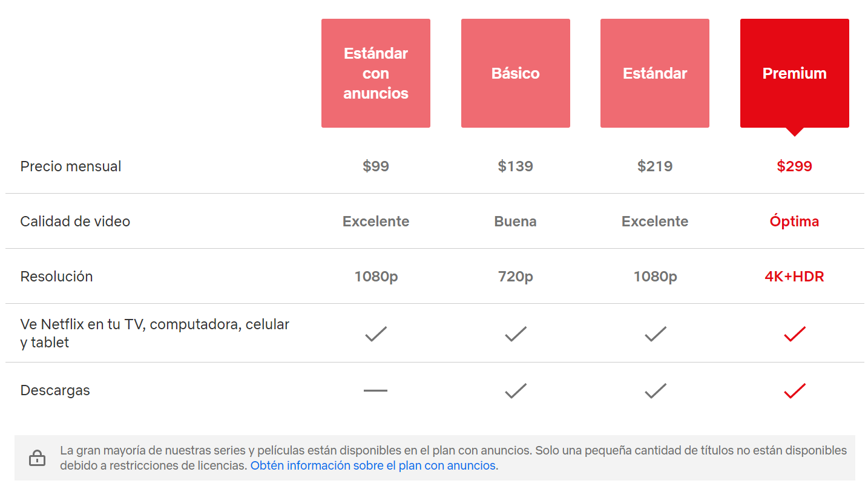Click the Estándar checkmark in the Descargas row

(655, 390)
